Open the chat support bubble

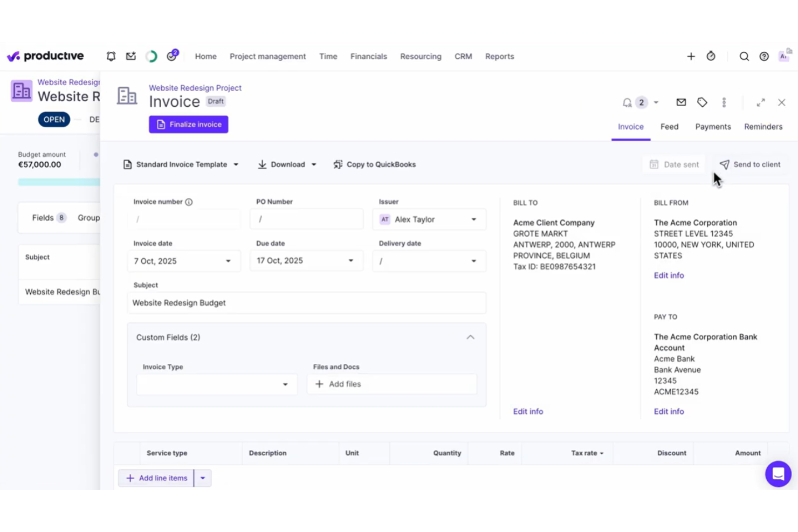[x=778, y=474]
